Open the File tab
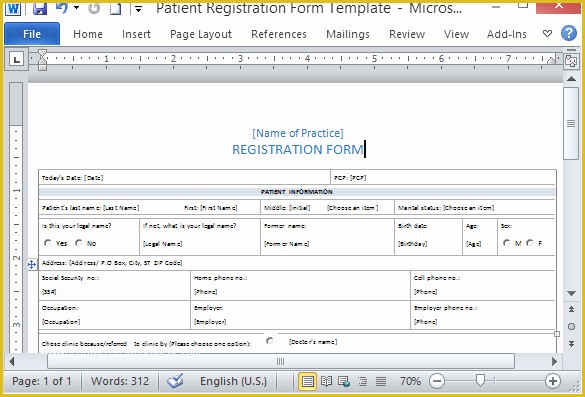Image resolution: width=585 pixels, height=397 pixels. (x=32, y=34)
